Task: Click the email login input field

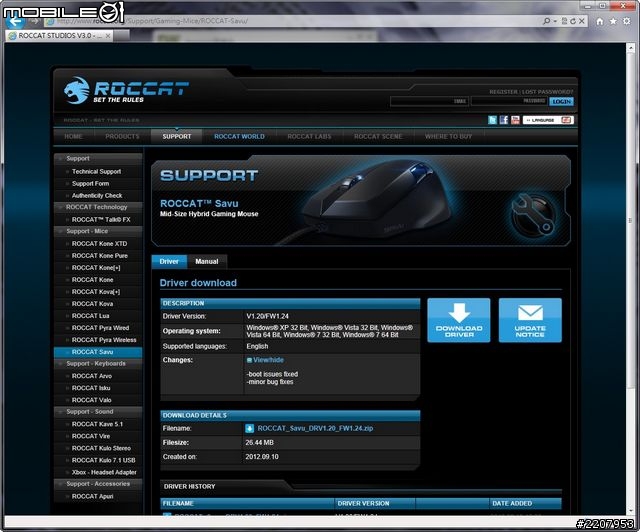Action: coord(429,101)
